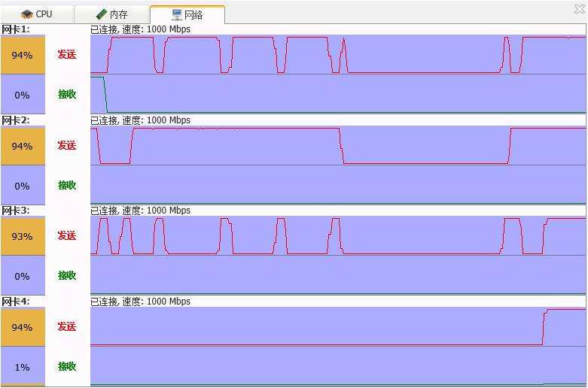The height and width of the screenshot is (388, 588).
Task: Close the monitor panel with the X icon
Action: coord(580,9)
